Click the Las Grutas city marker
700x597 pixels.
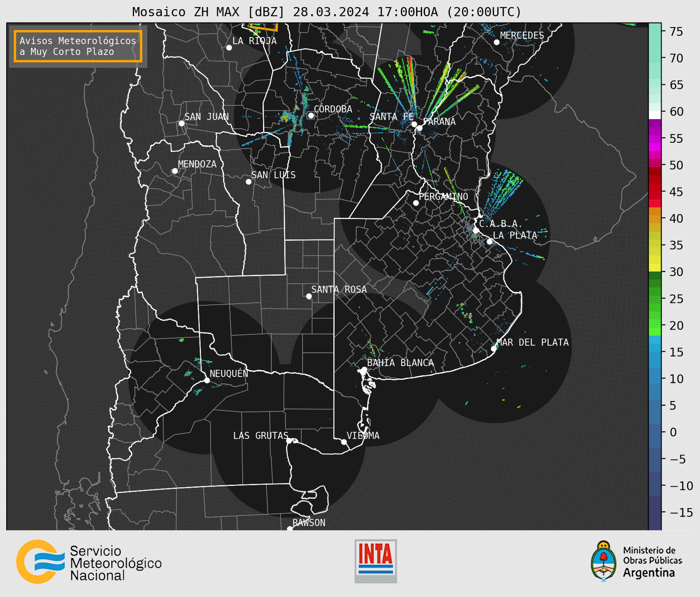(x=289, y=441)
